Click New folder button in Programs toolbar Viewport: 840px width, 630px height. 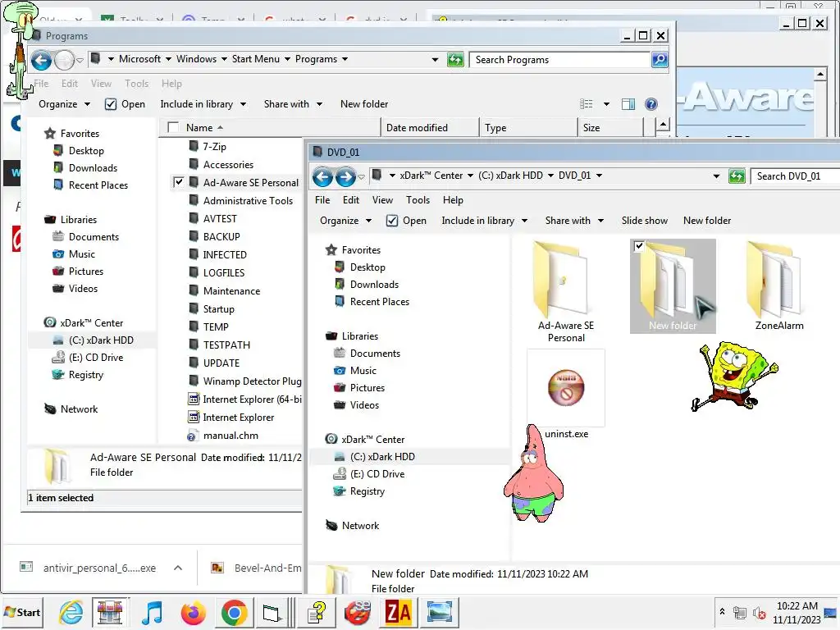tap(364, 104)
